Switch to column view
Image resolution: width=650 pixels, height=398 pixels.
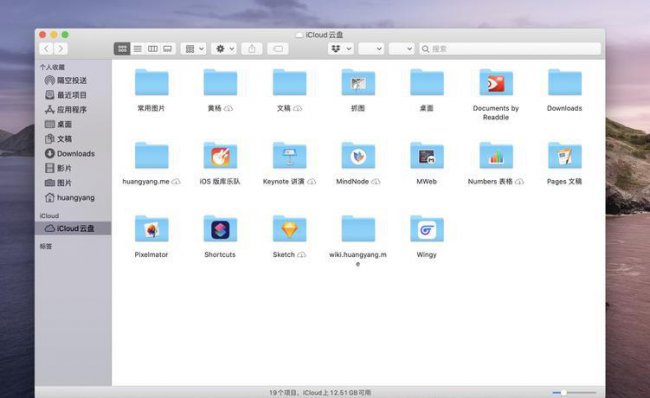coord(153,49)
